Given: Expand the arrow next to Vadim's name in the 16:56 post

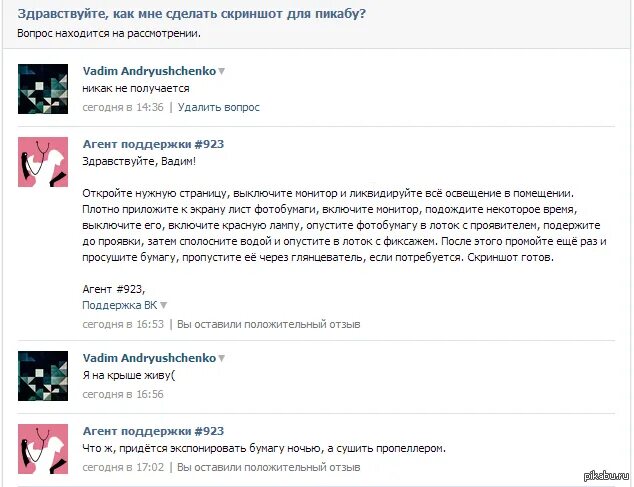Looking at the screenshot, I should tap(222, 358).
